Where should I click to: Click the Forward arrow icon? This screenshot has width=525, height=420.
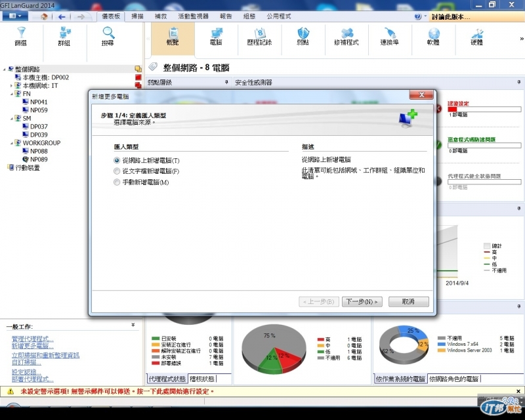pyautogui.click(x=81, y=16)
